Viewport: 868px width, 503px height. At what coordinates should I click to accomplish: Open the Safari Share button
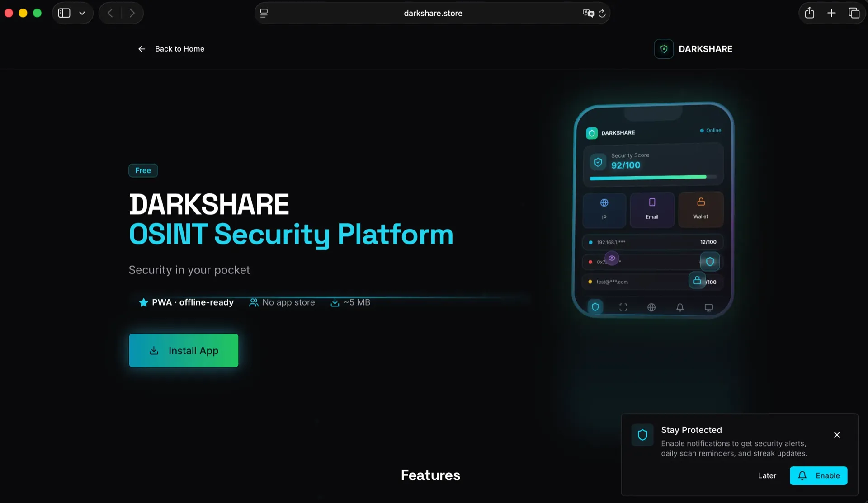(x=809, y=13)
